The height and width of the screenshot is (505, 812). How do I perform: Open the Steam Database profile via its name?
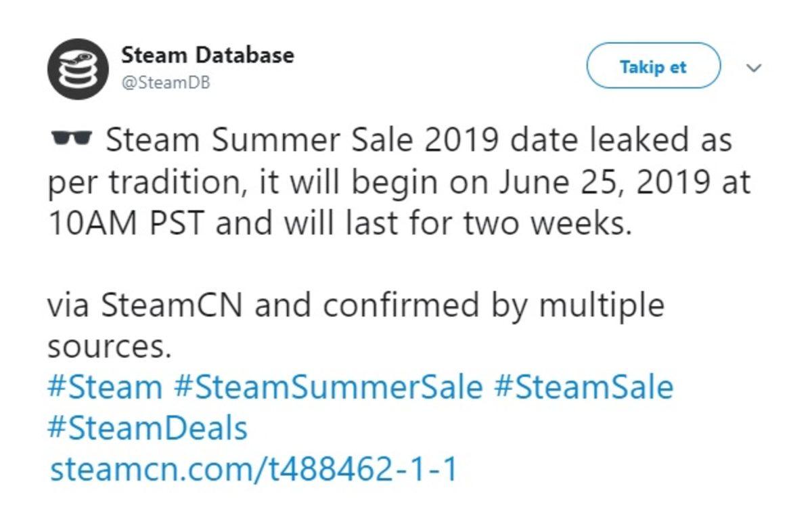[207, 56]
